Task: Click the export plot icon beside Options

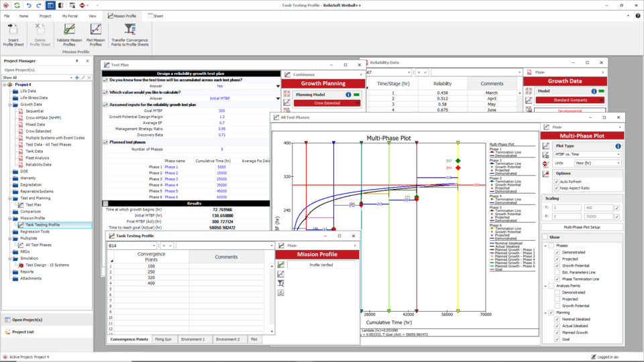Action: [545, 174]
